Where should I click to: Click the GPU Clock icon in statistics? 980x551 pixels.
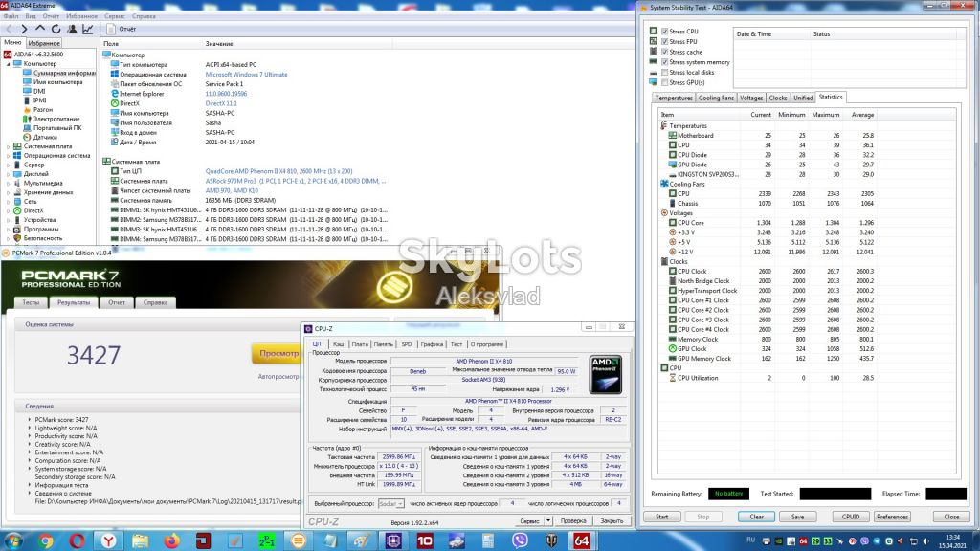pyautogui.click(x=673, y=348)
